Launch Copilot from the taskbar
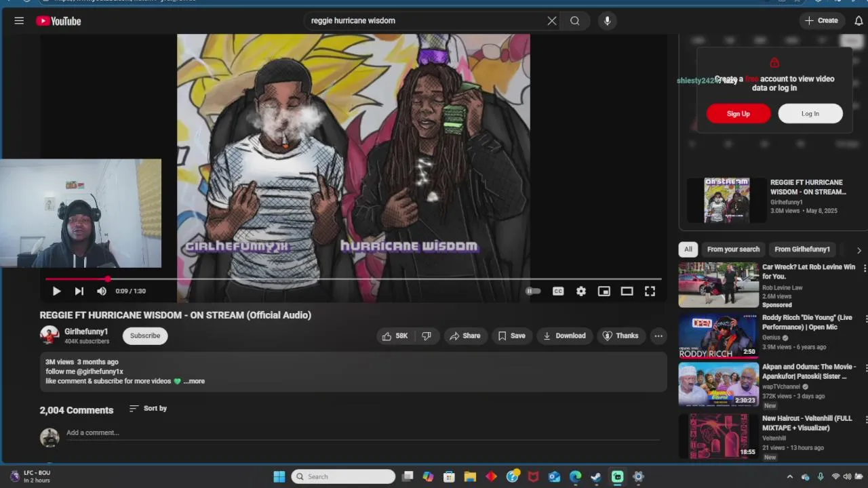 pos(428,476)
